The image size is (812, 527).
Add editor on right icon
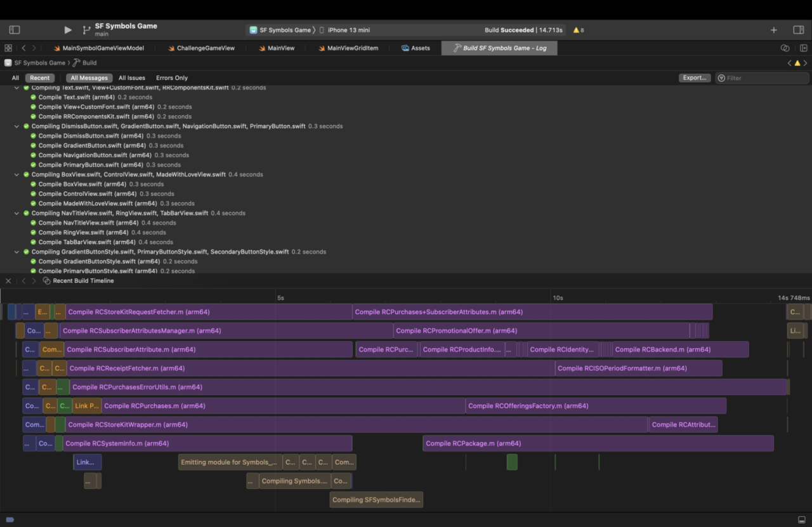pos(804,48)
